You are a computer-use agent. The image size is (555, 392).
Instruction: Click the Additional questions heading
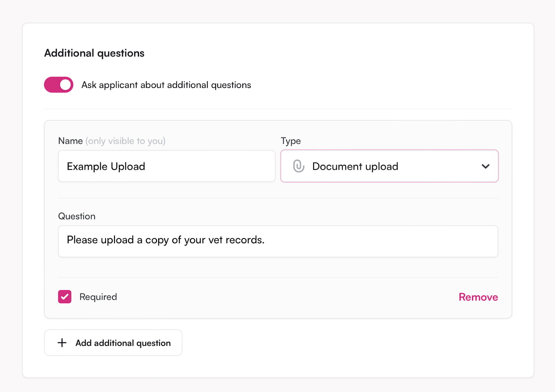pos(94,53)
